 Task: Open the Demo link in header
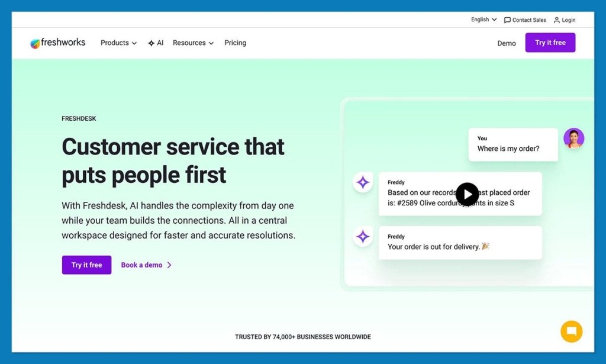click(507, 43)
